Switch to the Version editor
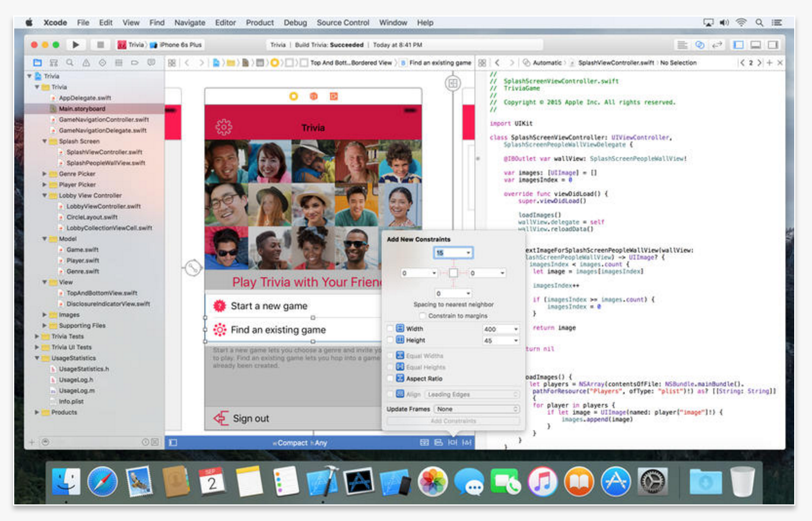Viewport: 812px width, 521px height. pyautogui.click(x=717, y=45)
